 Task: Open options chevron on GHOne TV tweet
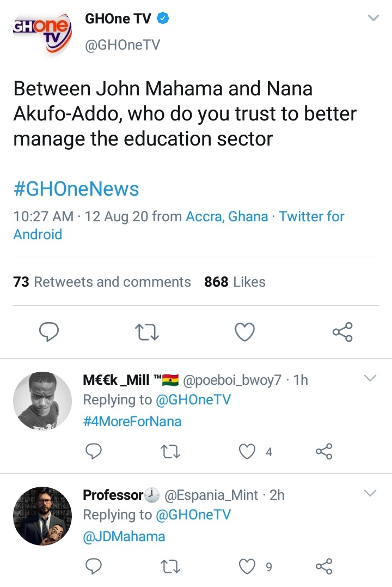(373, 19)
